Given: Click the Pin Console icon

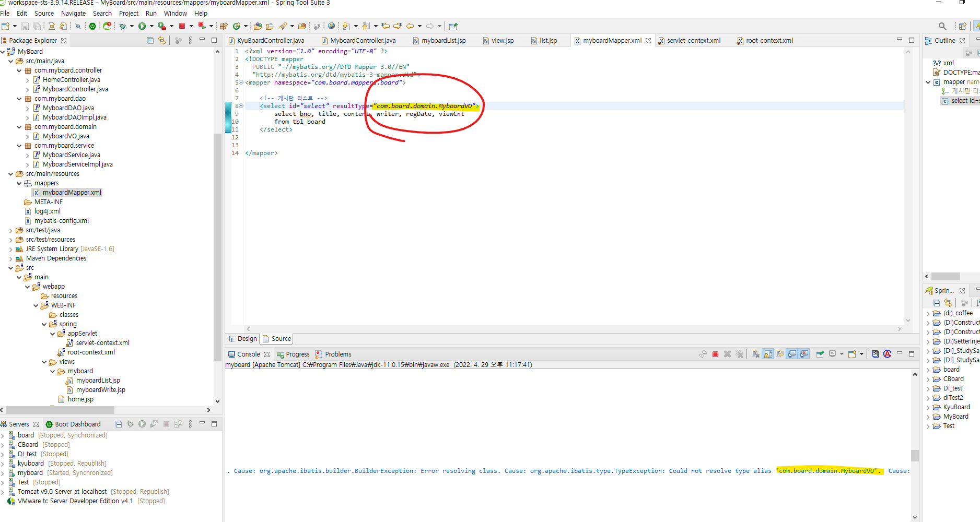Looking at the screenshot, I should (820, 354).
